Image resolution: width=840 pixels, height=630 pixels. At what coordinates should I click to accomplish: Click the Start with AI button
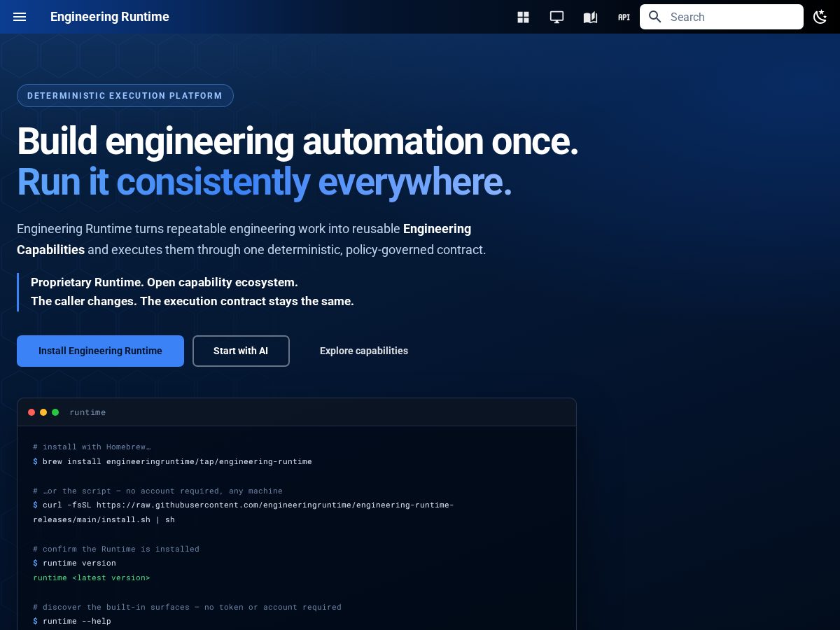coord(241,351)
